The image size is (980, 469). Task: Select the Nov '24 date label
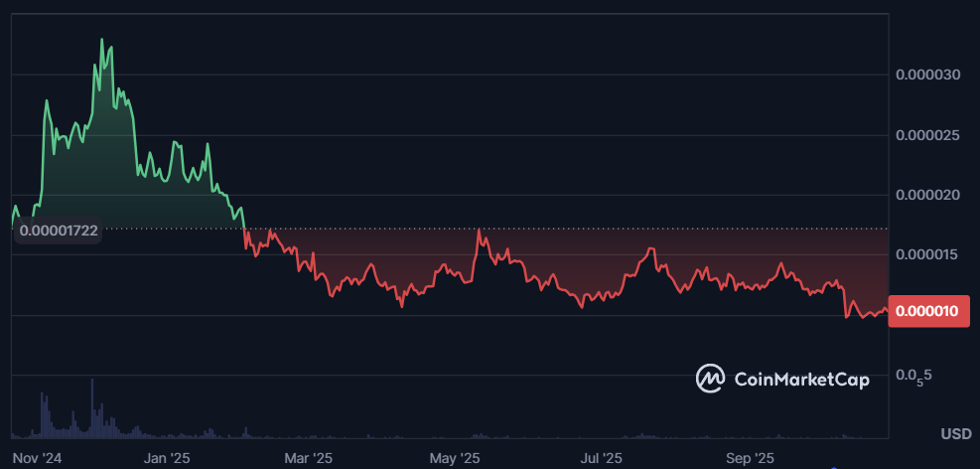40,458
